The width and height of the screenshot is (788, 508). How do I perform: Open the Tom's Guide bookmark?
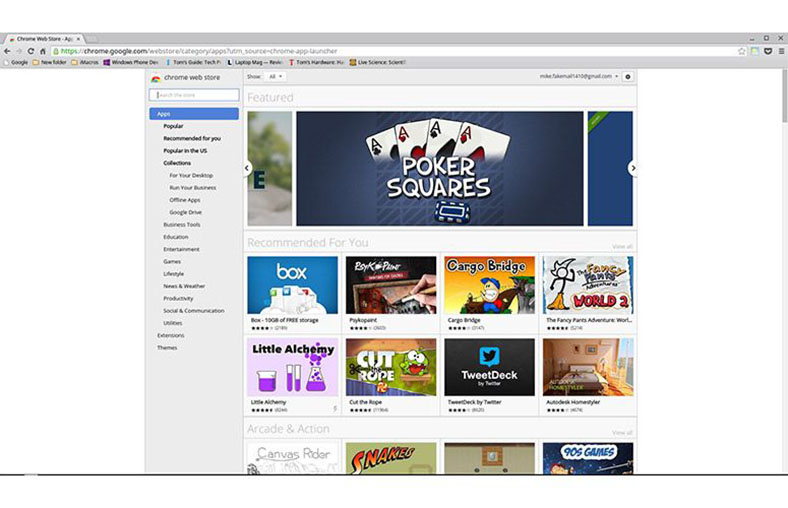pos(194,62)
